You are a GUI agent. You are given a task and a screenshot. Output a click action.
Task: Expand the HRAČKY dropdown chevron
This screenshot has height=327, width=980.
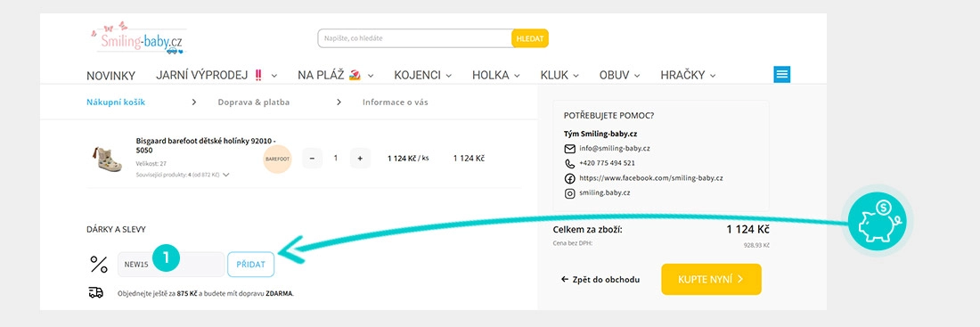[x=713, y=76]
